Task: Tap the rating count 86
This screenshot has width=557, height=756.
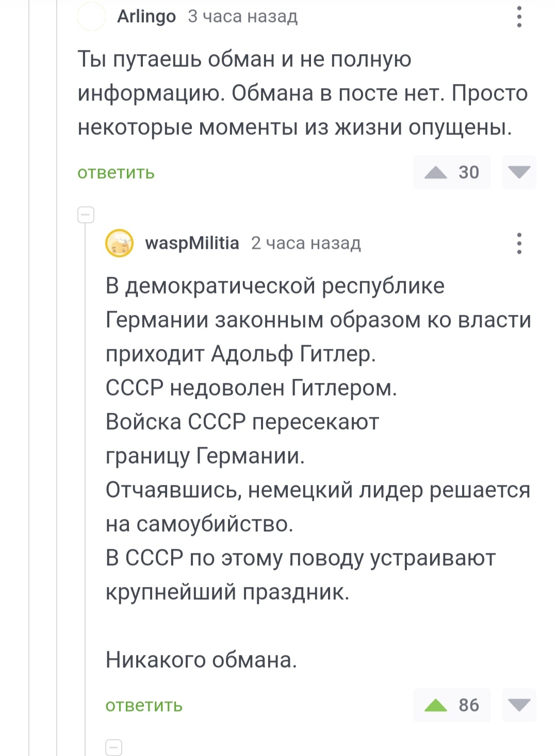Action: click(469, 705)
